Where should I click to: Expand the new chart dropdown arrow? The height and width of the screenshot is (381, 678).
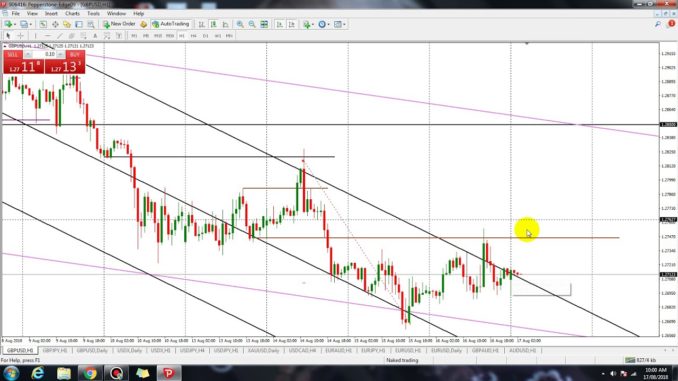(15, 25)
